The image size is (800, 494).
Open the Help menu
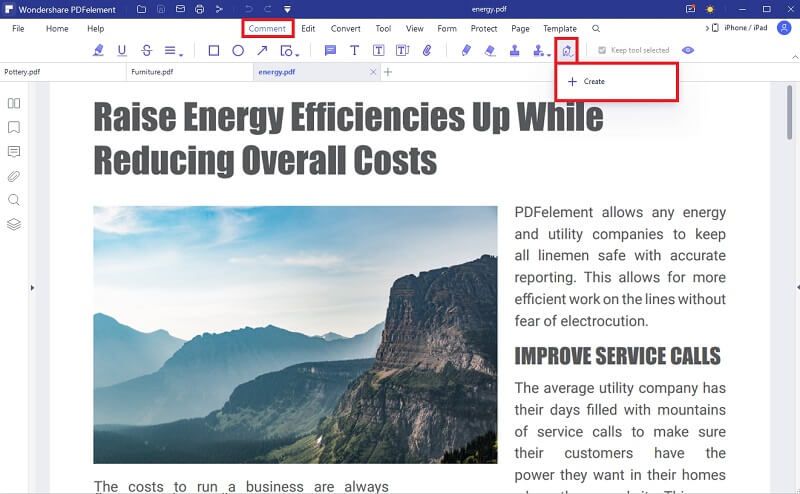(95, 29)
